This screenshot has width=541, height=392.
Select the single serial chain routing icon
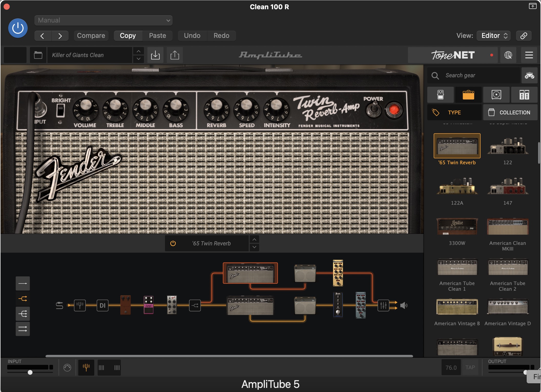[23, 284]
